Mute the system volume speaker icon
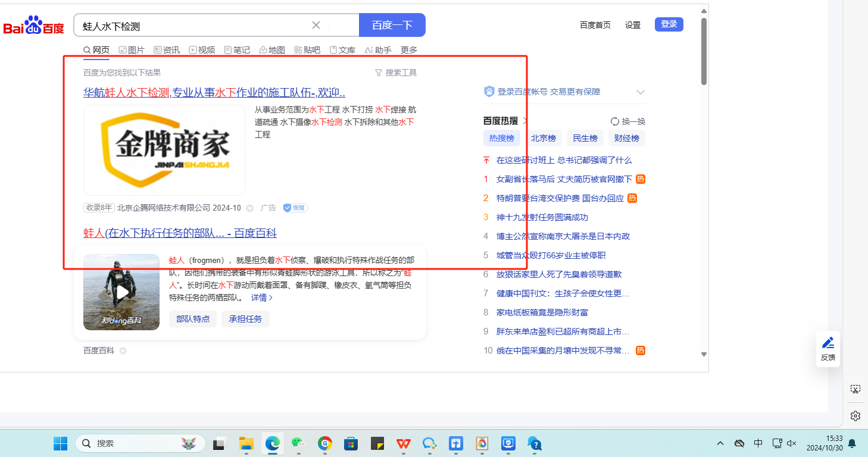The image size is (868, 457). tap(792, 443)
